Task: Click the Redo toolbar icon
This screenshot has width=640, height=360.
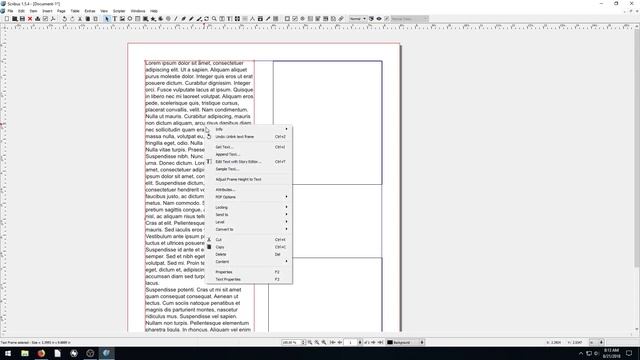Action: [x=72, y=19]
